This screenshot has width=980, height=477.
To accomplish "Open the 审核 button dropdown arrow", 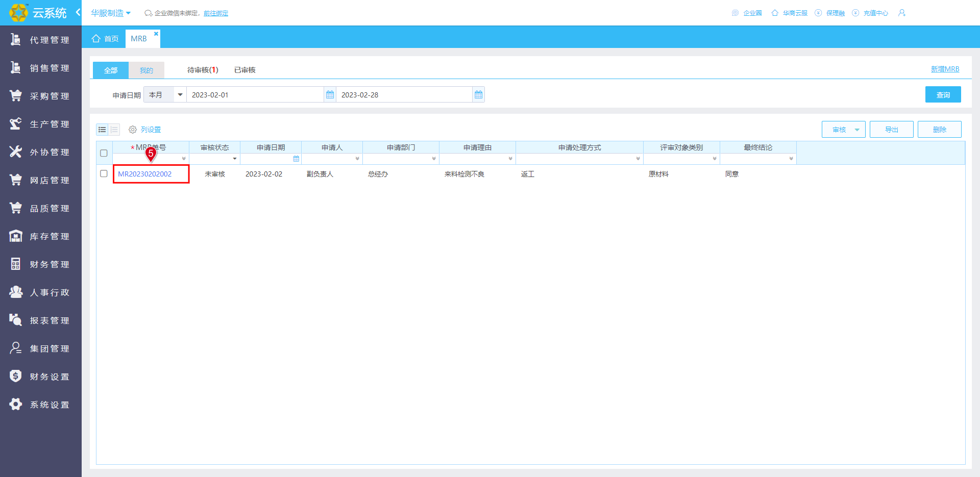I will pyautogui.click(x=857, y=130).
